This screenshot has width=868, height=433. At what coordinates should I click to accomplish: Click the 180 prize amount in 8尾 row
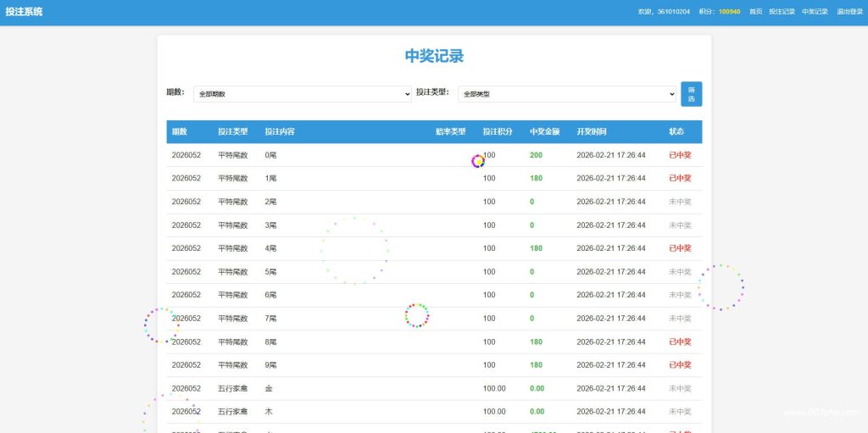tap(536, 342)
